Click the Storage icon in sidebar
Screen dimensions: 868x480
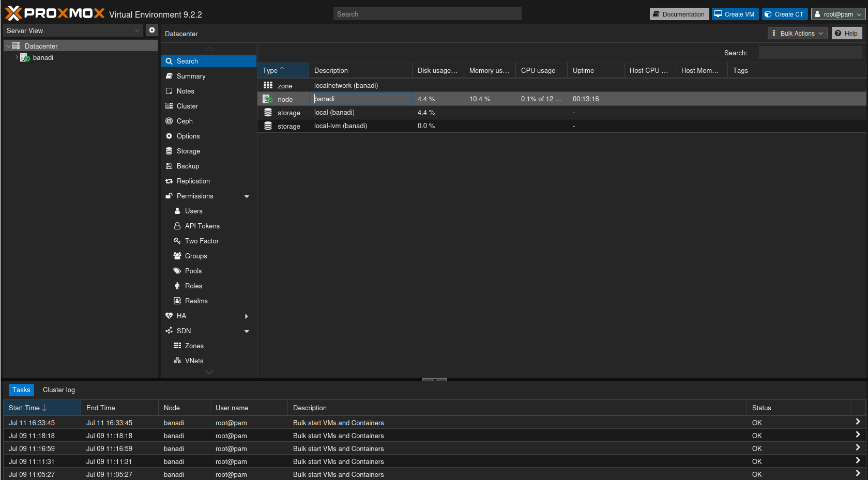169,151
